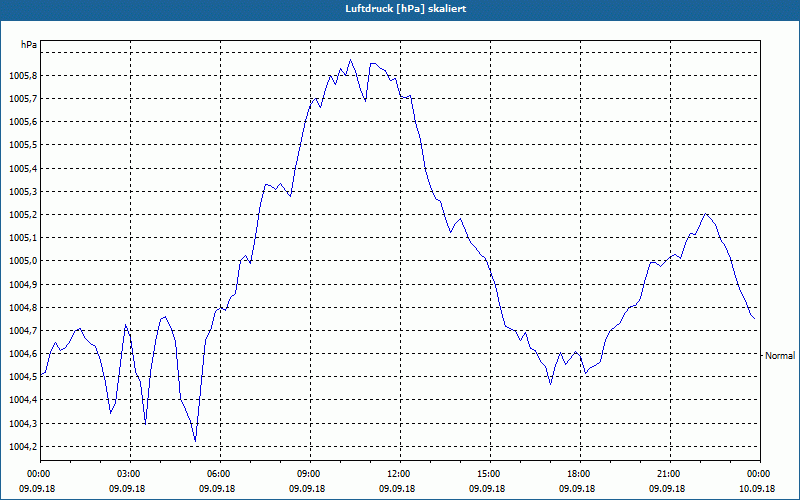This screenshot has height=500, width=800.
Task: Click the '1004,3' axis value
Action: [x=23, y=423]
